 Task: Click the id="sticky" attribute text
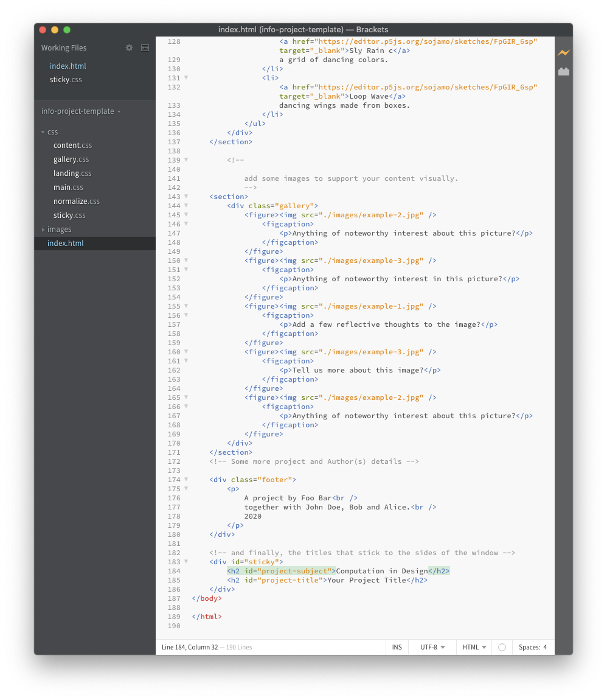coord(255,562)
